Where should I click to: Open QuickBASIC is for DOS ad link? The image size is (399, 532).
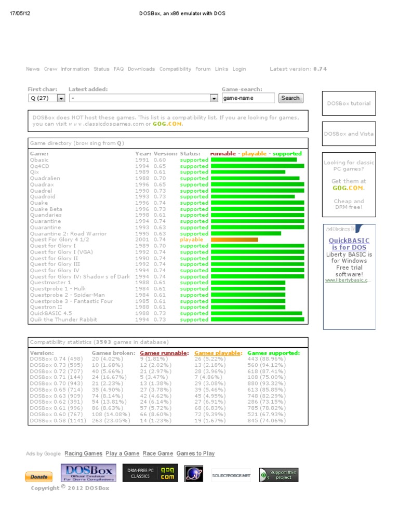[x=349, y=244]
